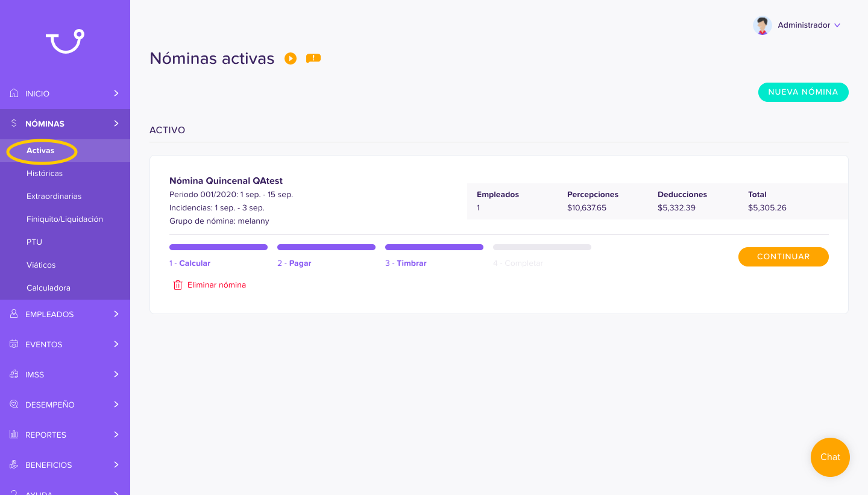Viewport: 868px width, 495px height.
Task: Open the Calculadora submenu item
Action: point(48,288)
